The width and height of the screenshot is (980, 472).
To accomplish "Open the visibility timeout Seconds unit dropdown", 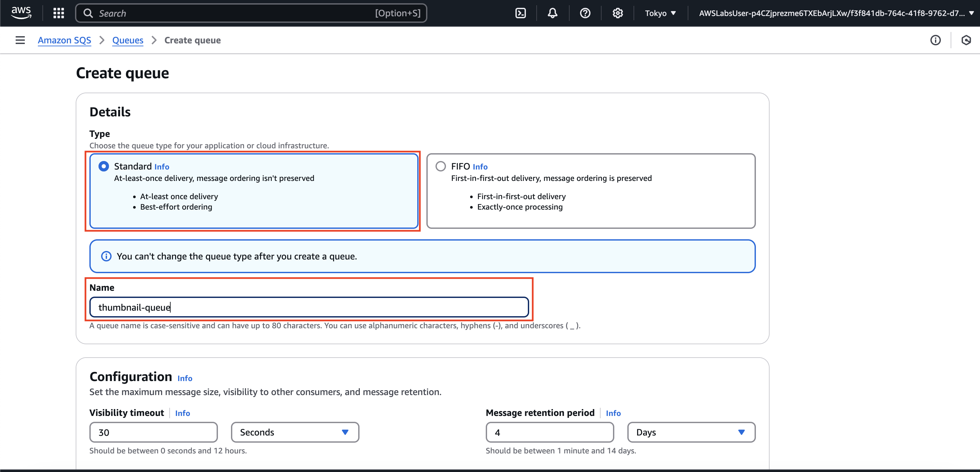I will tap(295, 432).
